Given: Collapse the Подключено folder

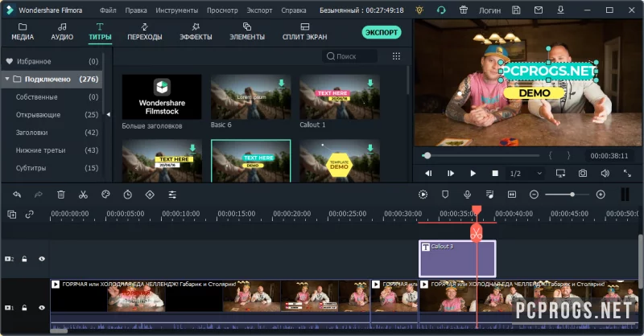Looking at the screenshot, I should (7, 79).
